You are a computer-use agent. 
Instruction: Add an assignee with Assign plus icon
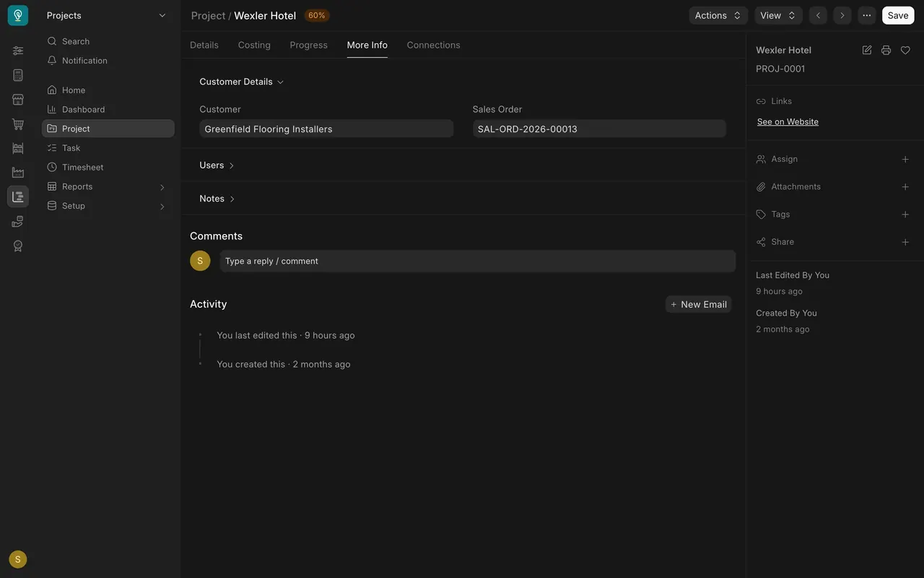pos(905,159)
